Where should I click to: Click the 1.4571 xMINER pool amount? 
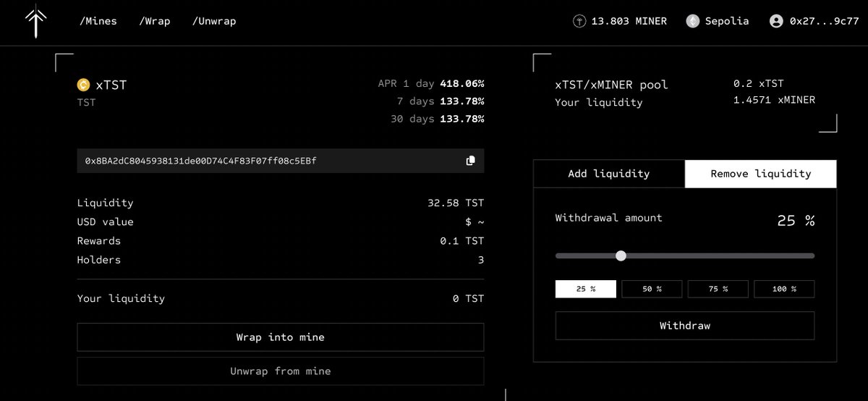(x=775, y=100)
